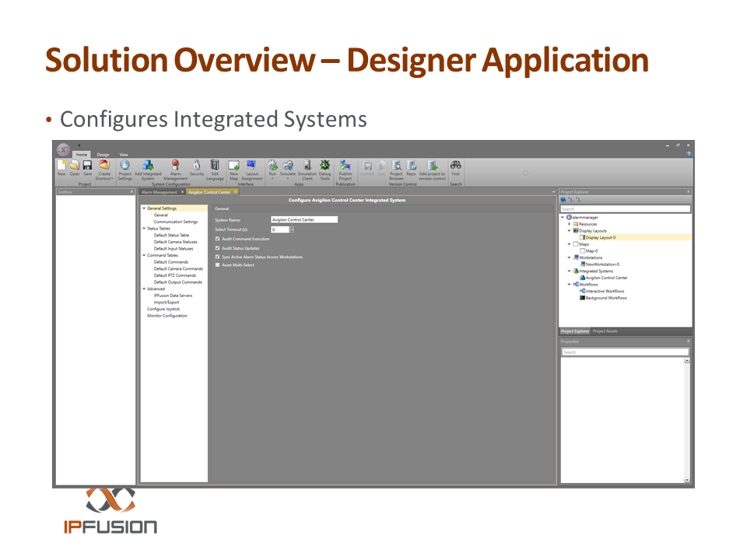Switch to Alarm Management document tab

coord(159,192)
